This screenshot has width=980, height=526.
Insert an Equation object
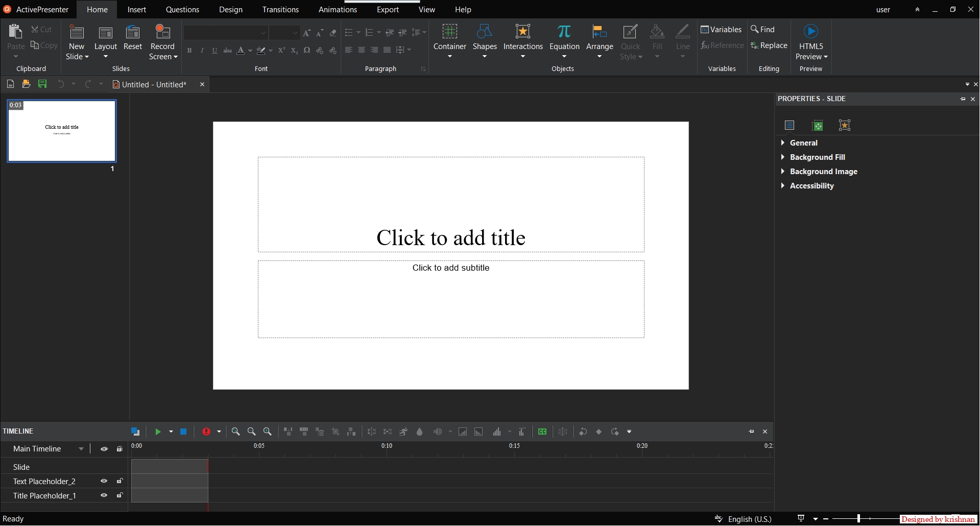click(x=564, y=41)
